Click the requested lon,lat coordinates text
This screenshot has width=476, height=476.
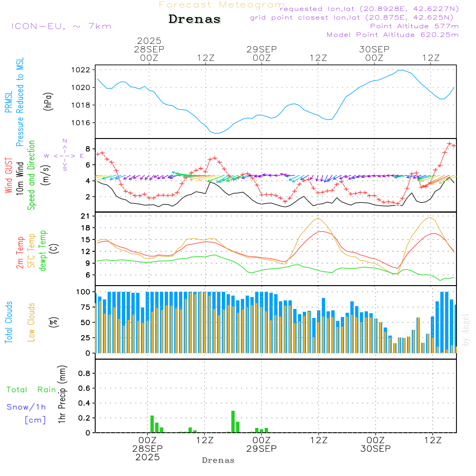pos(369,9)
